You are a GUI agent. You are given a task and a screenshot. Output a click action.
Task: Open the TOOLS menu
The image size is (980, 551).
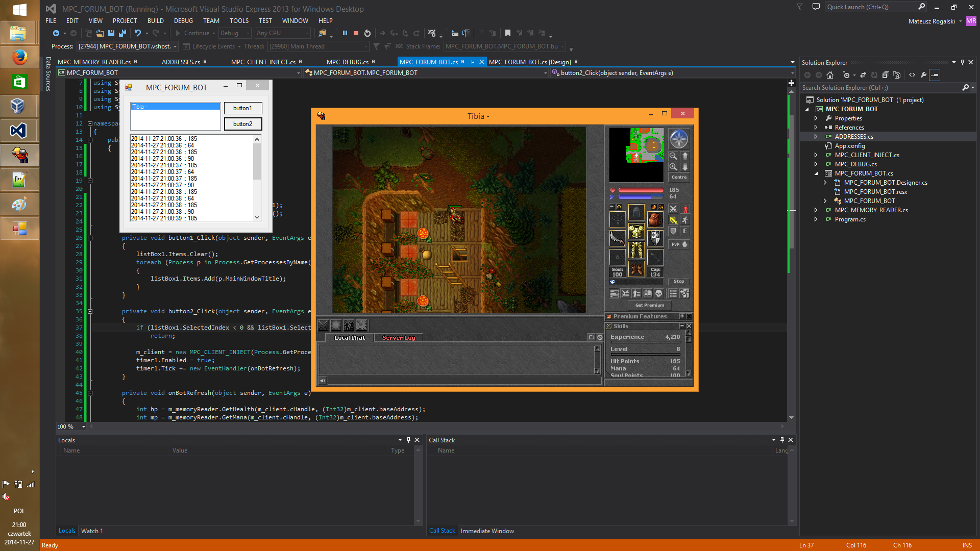point(239,21)
